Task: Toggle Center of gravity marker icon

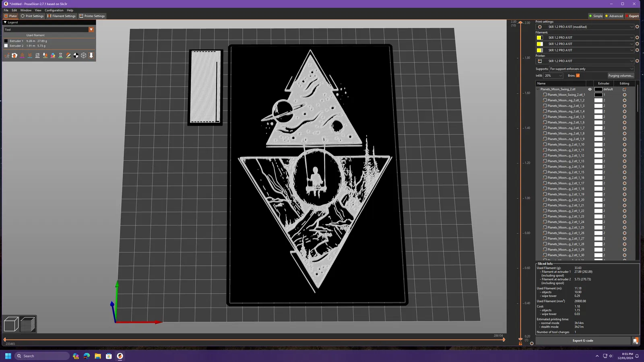Action: (x=76, y=56)
